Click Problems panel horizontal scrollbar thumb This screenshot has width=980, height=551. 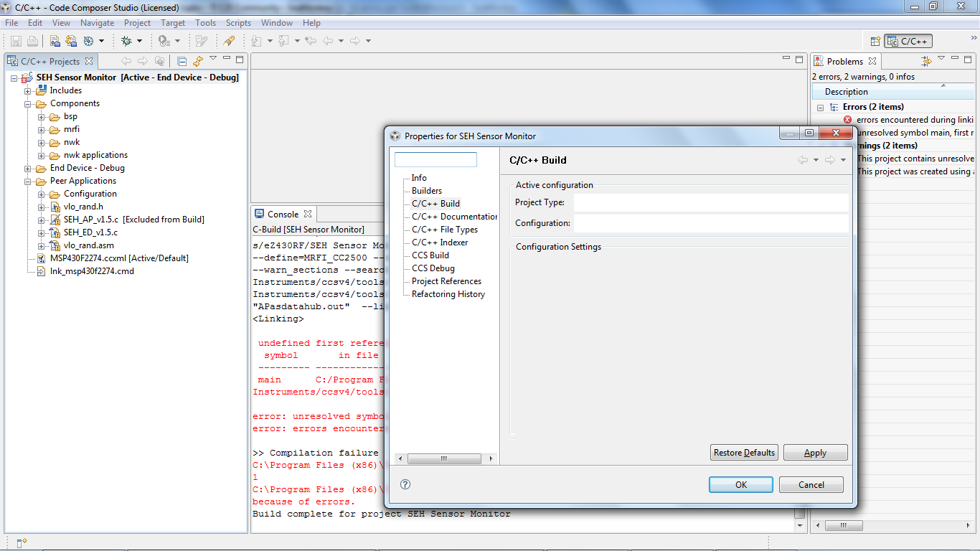844,526
